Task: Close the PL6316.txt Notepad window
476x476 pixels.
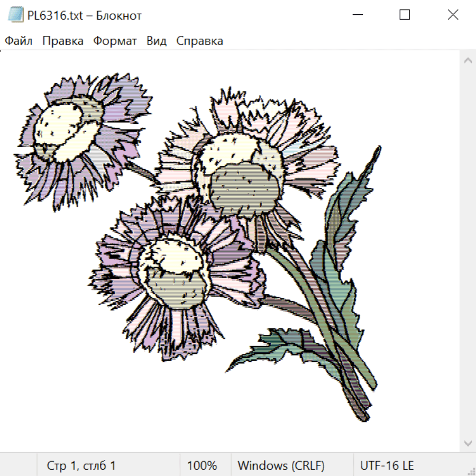Action: pyautogui.click(x=453, y=15)
